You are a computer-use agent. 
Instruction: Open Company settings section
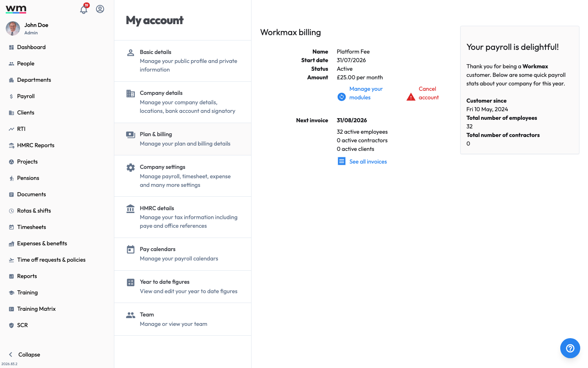(183, 176)
